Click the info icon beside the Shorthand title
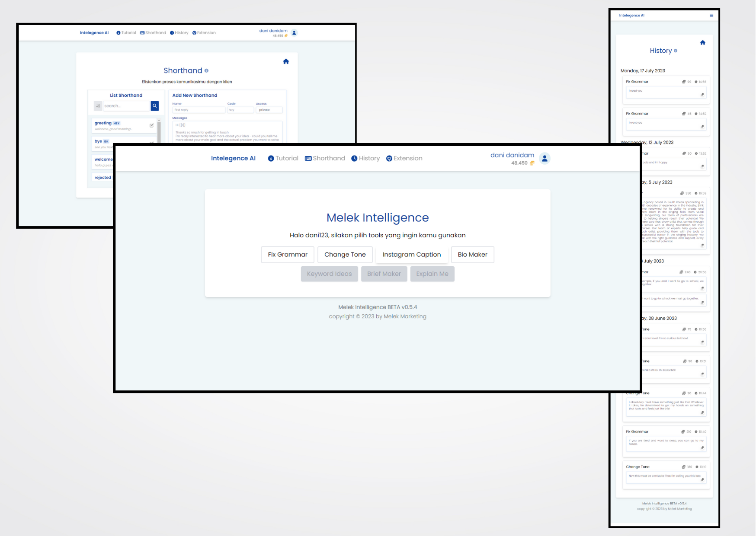 pos(206,71)
